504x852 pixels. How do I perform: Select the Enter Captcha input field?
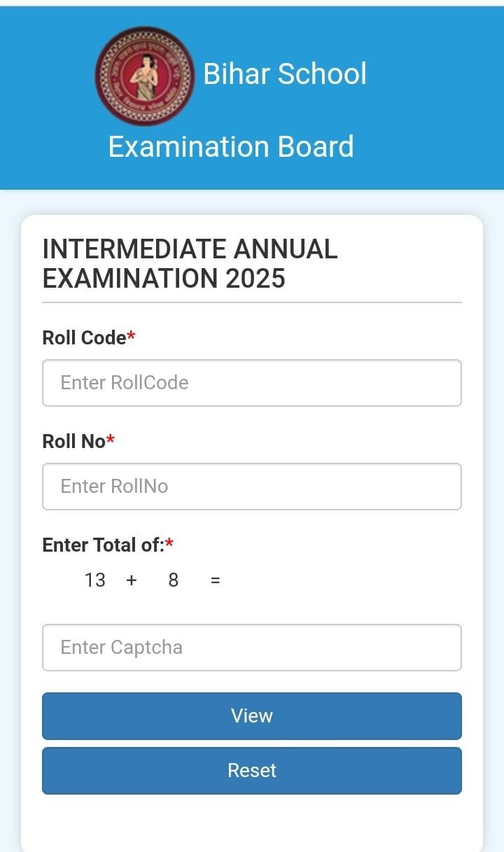point(252,648)
